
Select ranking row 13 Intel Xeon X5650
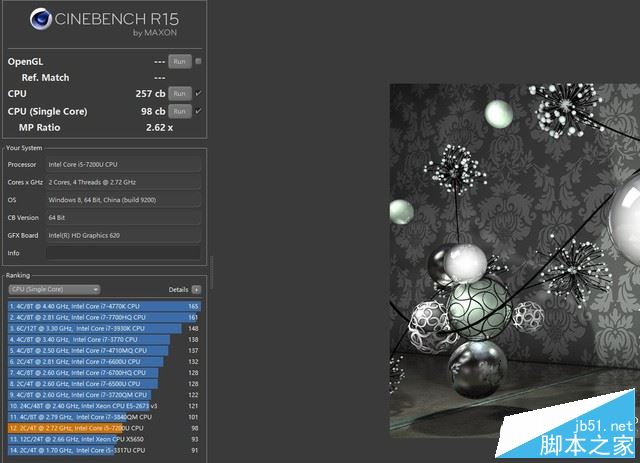[x=104, y=439]
